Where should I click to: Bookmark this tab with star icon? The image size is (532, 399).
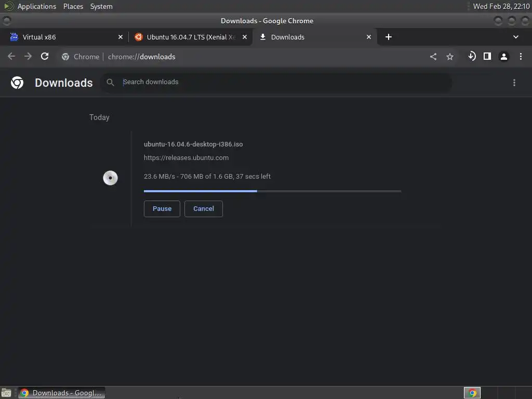tap(450, 57)
